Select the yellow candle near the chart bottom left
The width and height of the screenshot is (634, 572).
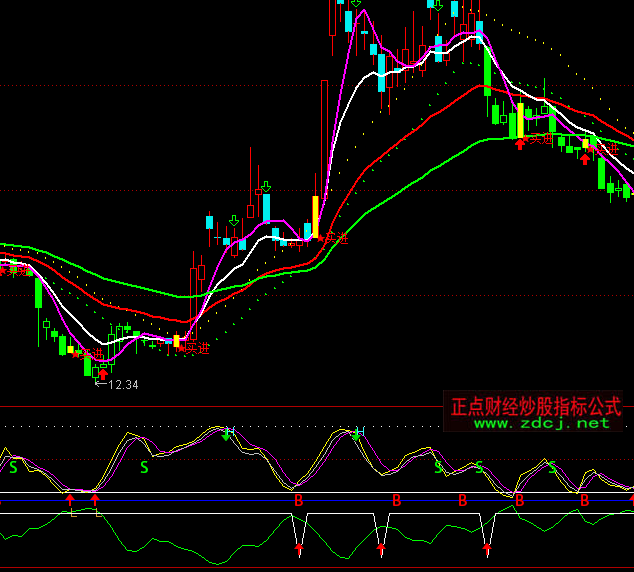click(177, 341)
